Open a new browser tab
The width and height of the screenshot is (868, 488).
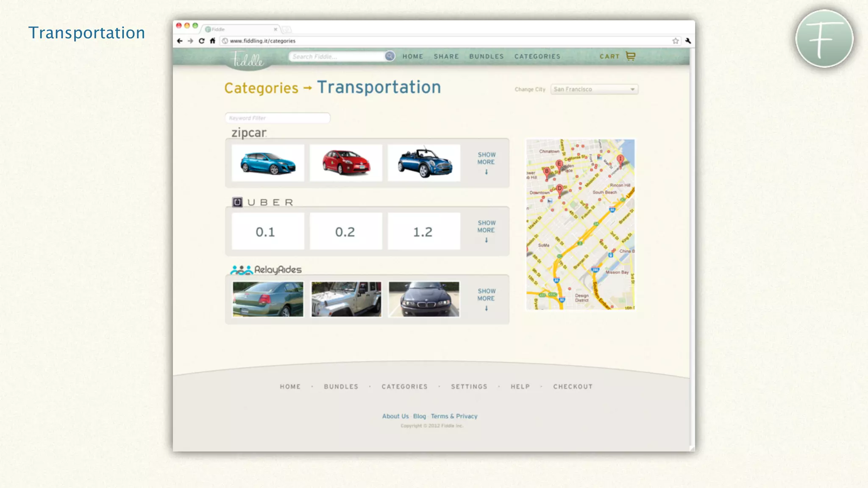coord(287,29)
